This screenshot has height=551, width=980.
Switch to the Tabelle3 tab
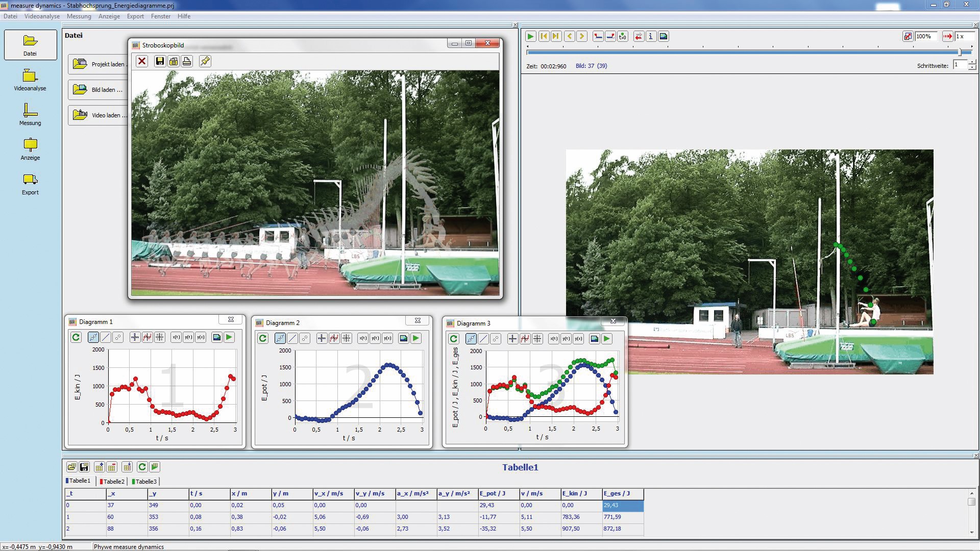pos(144,481)
